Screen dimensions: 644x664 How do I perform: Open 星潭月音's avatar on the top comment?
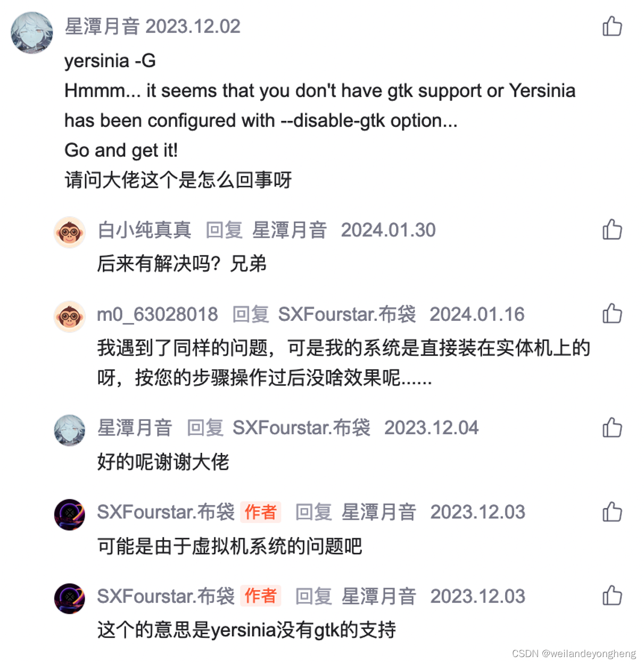click(32, 33)
